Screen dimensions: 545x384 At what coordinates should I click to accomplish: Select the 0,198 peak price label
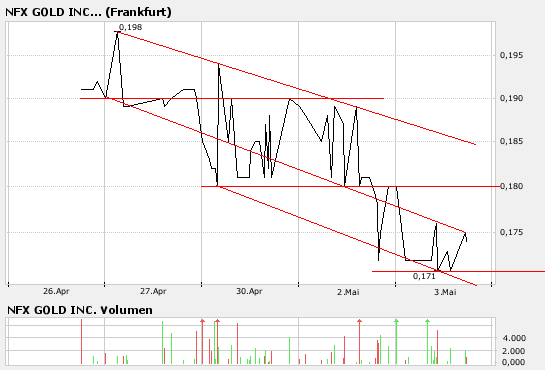(130, 27)
